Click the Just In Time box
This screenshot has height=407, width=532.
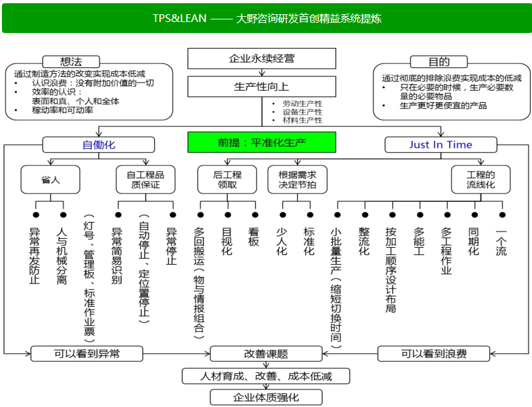441,145
